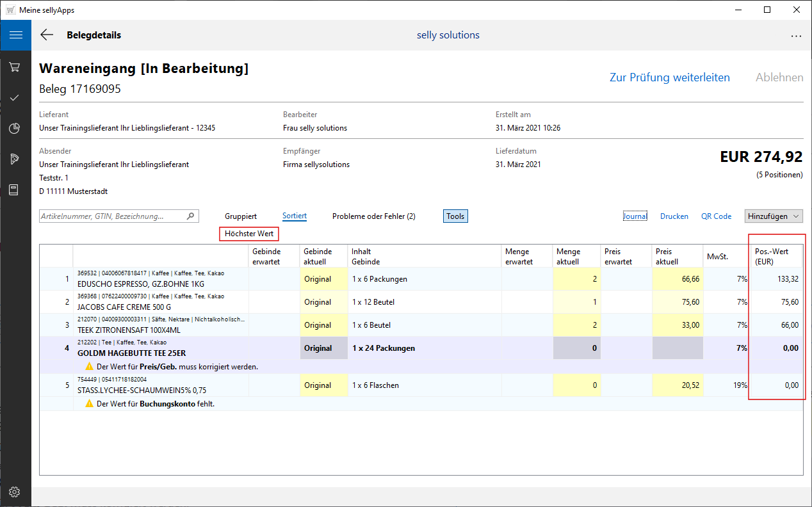812x507 pixels.
Task: Click Zur Prüfung weiterleiten
Action: pos(669,77)
